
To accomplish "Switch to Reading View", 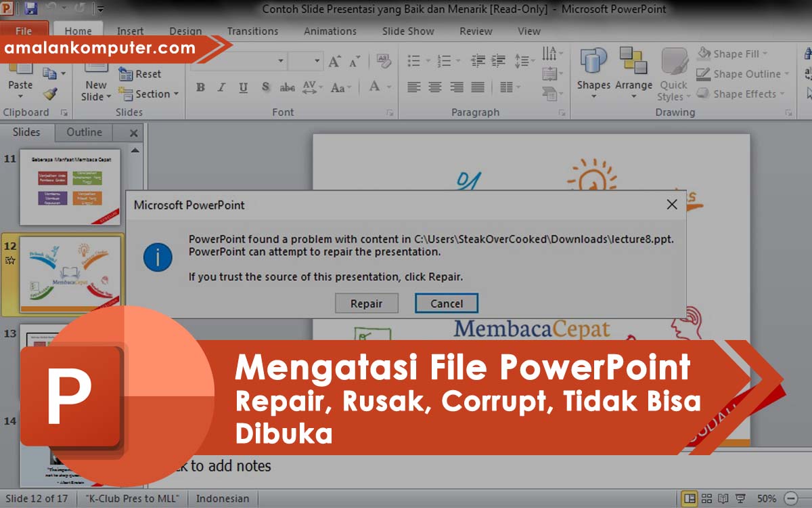I will click(723, 499).
